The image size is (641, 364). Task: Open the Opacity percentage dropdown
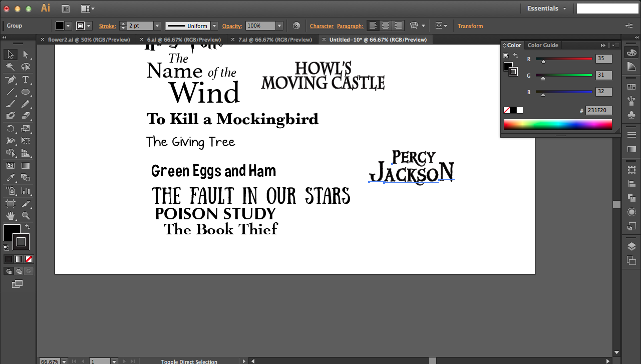point(279,26)
